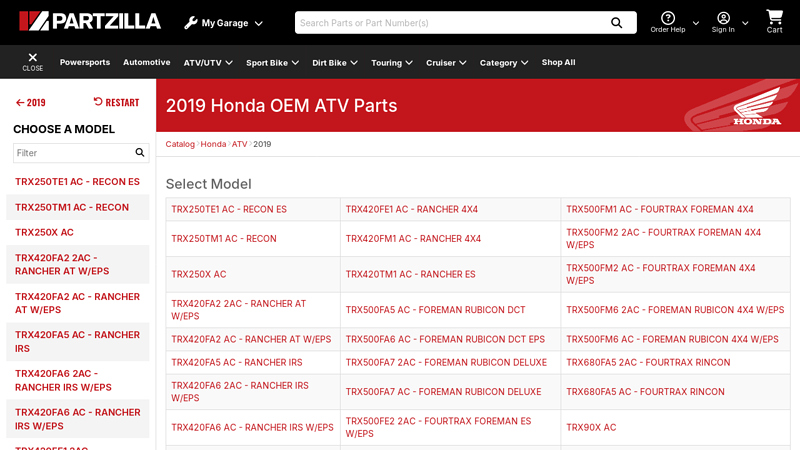Viewport: 800px width, 450px height.
Task: Select the Automotive menu item
Action: point(146,62)
